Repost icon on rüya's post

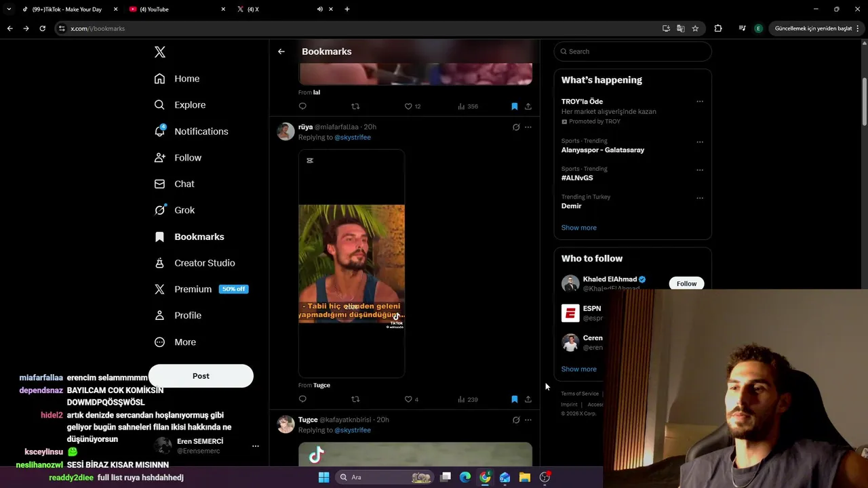click(x=355, y=399)
